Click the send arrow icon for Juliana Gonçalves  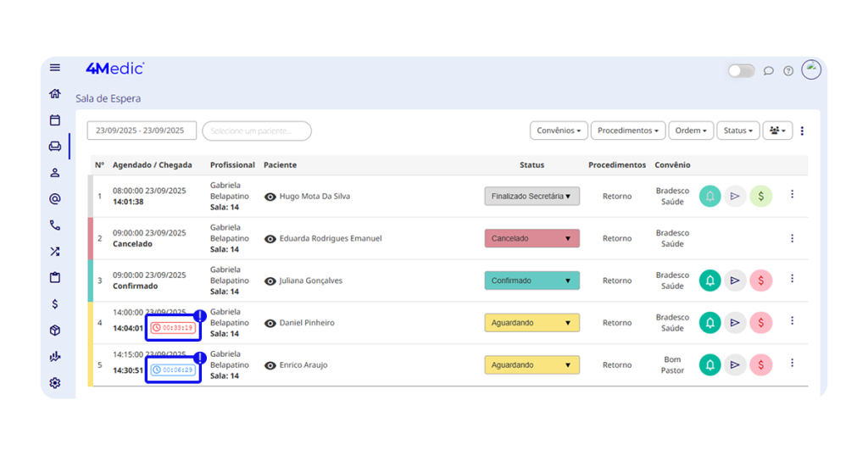[x=735, y=281]
